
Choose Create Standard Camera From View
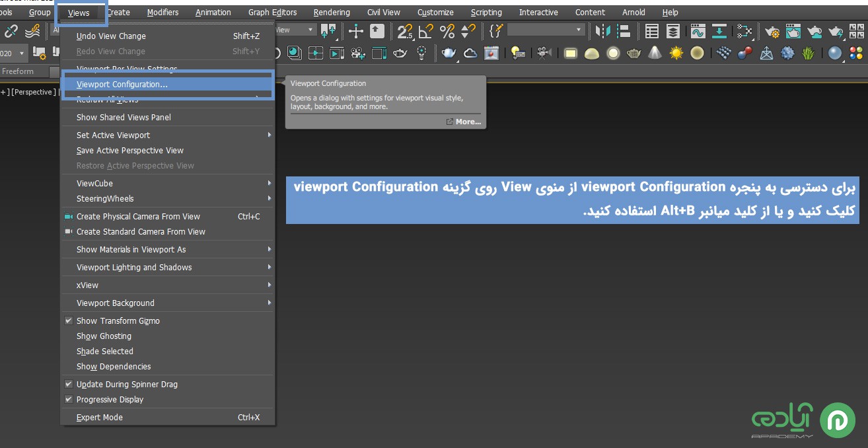[168, 231]
